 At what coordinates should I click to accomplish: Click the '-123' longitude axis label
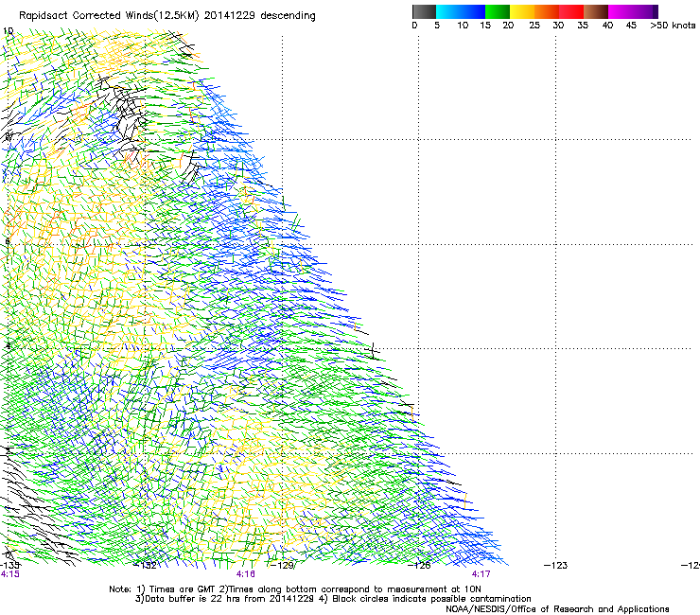coord(556,566)
